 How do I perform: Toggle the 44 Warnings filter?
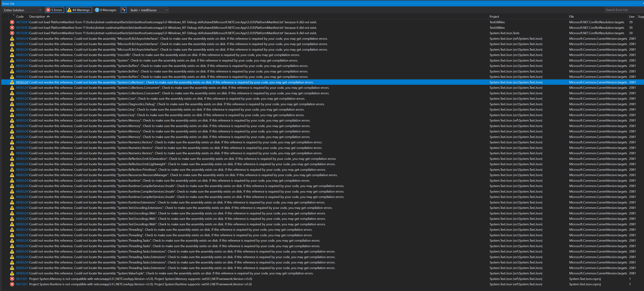79,10
